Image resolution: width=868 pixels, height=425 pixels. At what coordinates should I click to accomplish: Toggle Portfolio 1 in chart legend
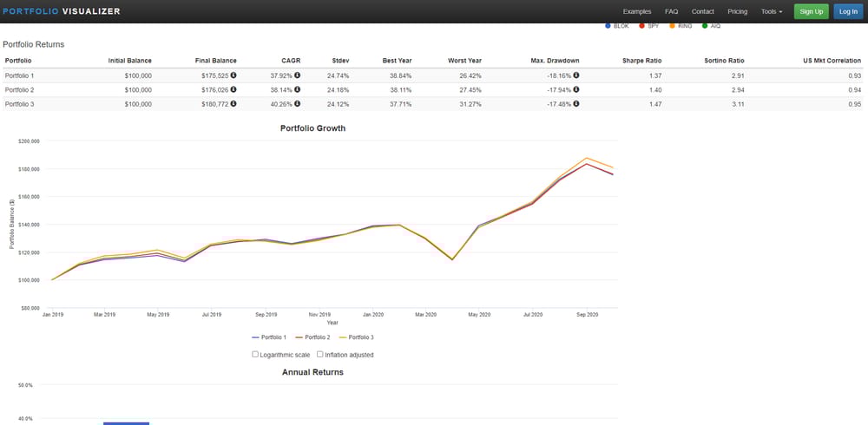[x=269, y=337]
